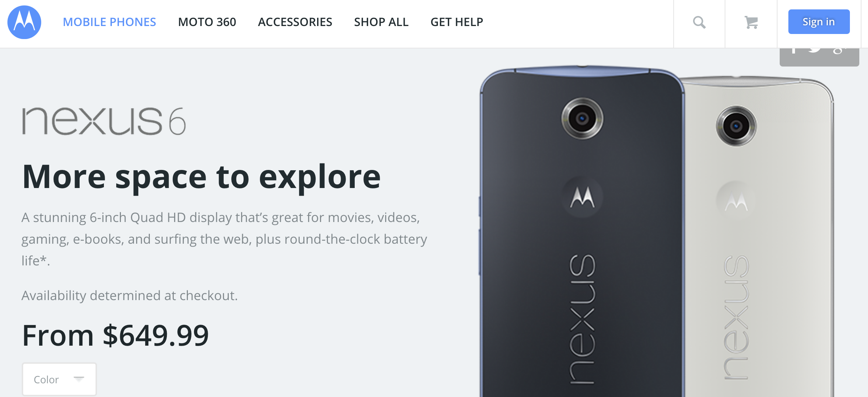
Task: Click the From $649.99 price text
Action: (x=115, y=336)
